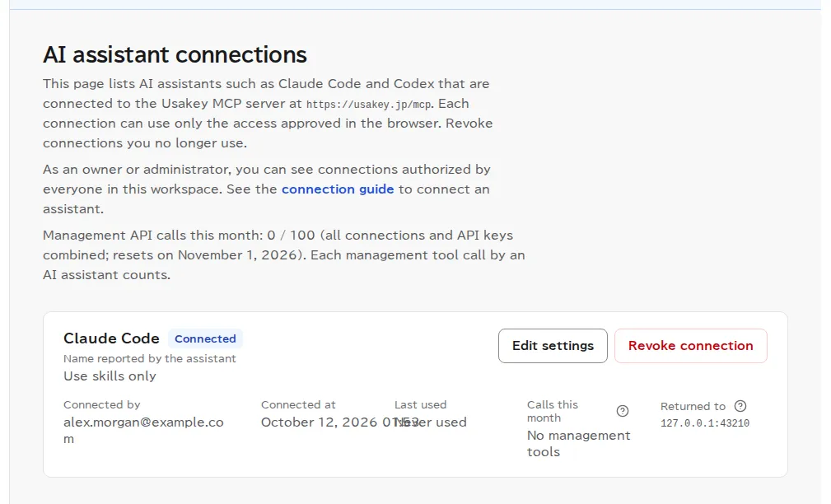Image resolution: width=831 pixels, height=504 pixels.
Task: Select the Claude Code connection name
Action: pyautogui.click(x=111, y=338)
